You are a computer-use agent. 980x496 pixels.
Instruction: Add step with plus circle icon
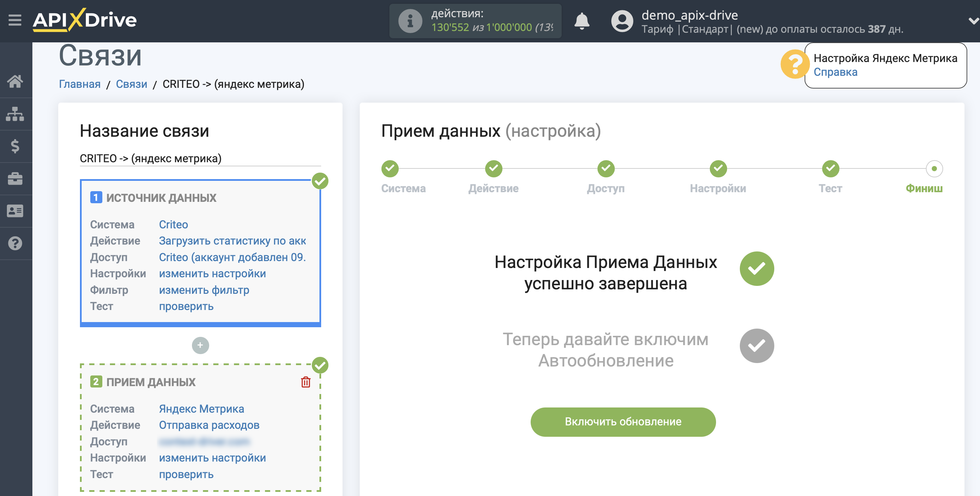coord(201,345)
